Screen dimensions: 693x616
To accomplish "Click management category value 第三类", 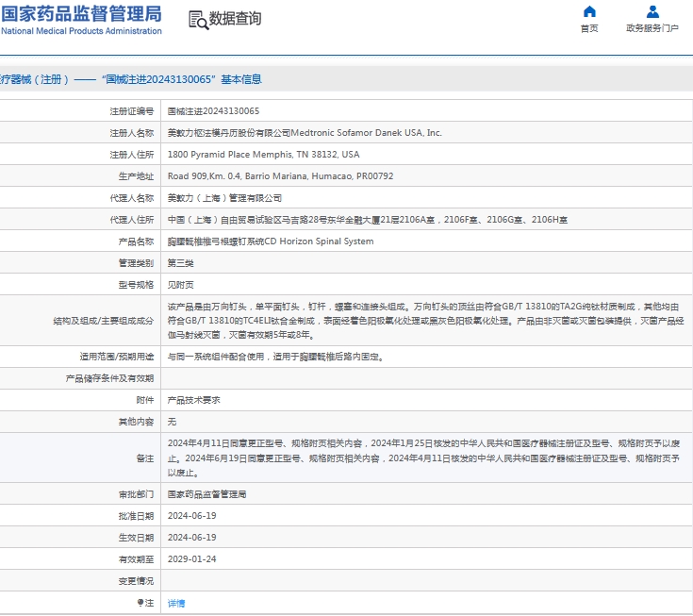I will (180, 263).
